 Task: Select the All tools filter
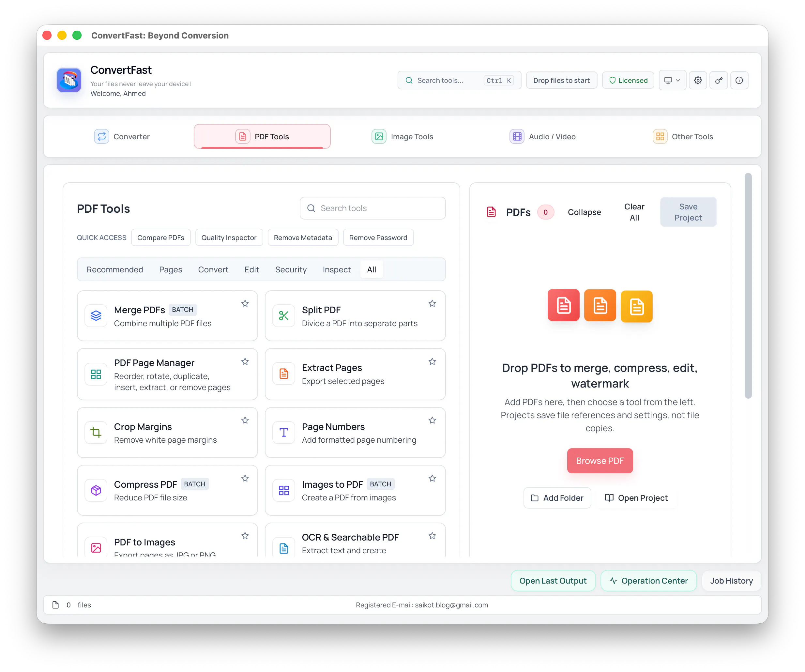pos(372,269)
